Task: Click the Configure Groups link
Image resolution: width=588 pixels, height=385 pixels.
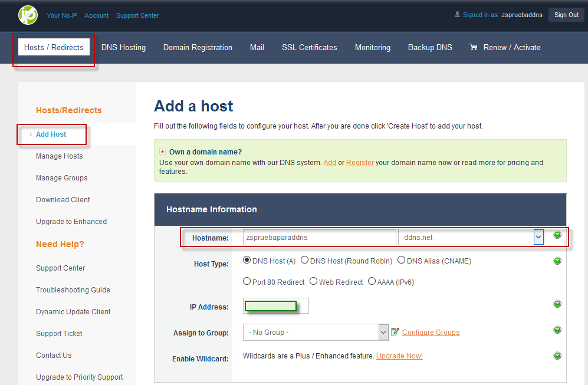Action: 431,333
